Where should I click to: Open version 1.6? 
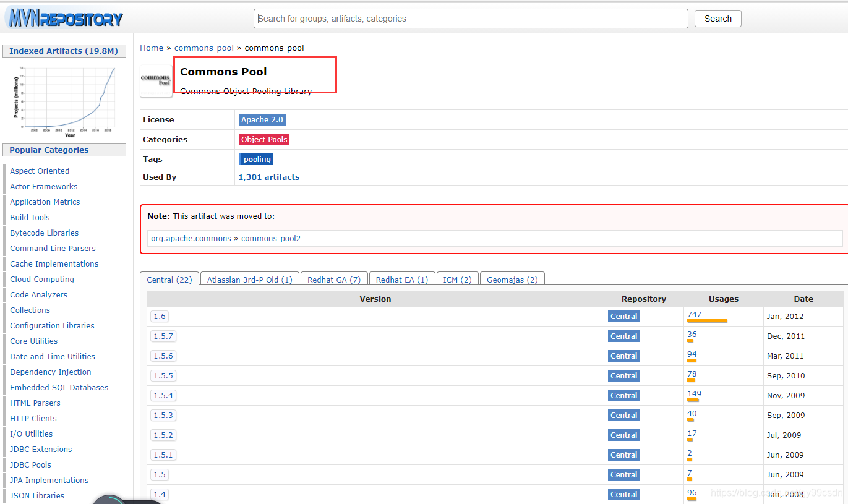click(x=160, y=316)
